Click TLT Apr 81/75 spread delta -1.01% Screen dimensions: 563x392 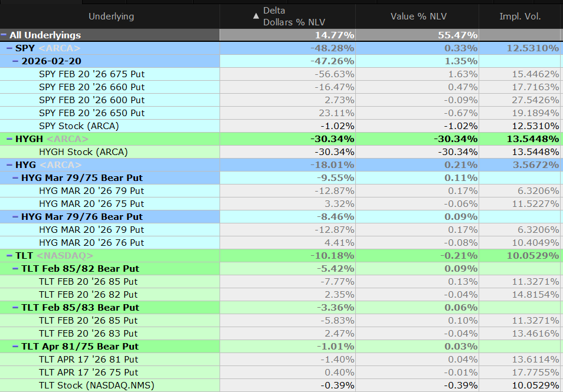335,346
